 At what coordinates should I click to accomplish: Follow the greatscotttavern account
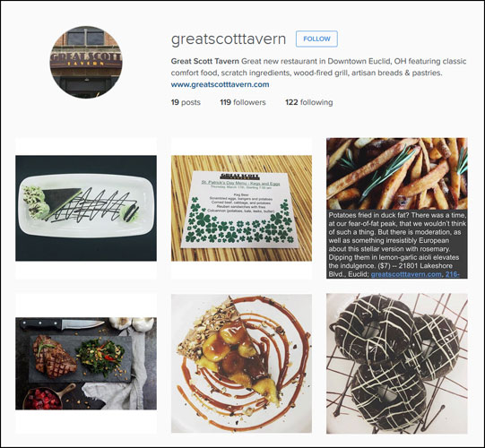point(316,39)
